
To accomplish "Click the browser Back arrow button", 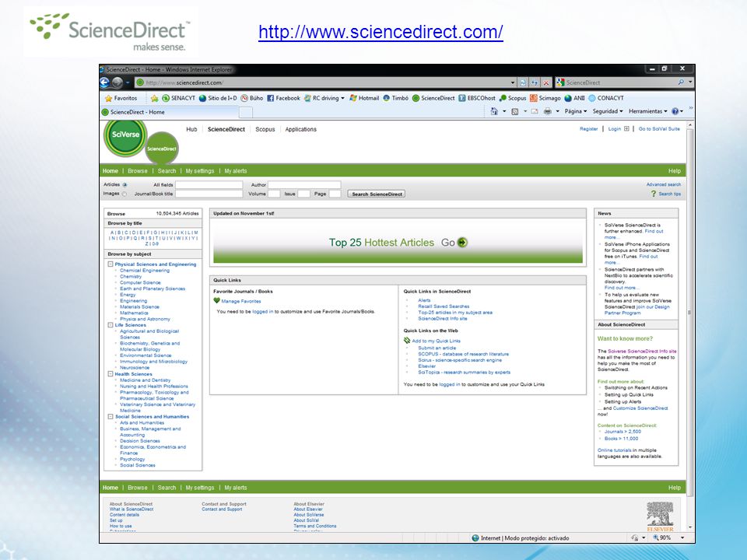I will point(105,82).
